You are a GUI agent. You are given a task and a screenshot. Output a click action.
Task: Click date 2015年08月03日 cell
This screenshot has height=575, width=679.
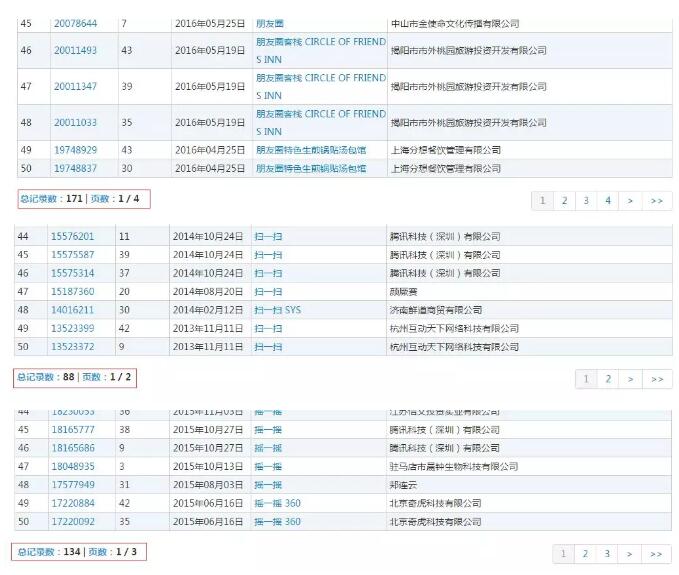(x=208, y=485)
